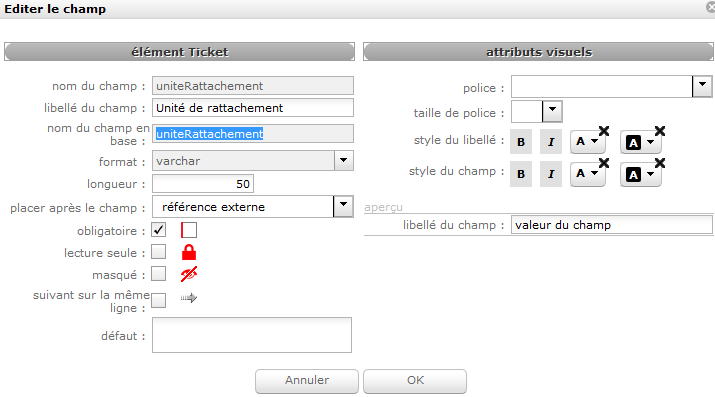Enable the lecture seule checkbox

click(x=159, y=252)
